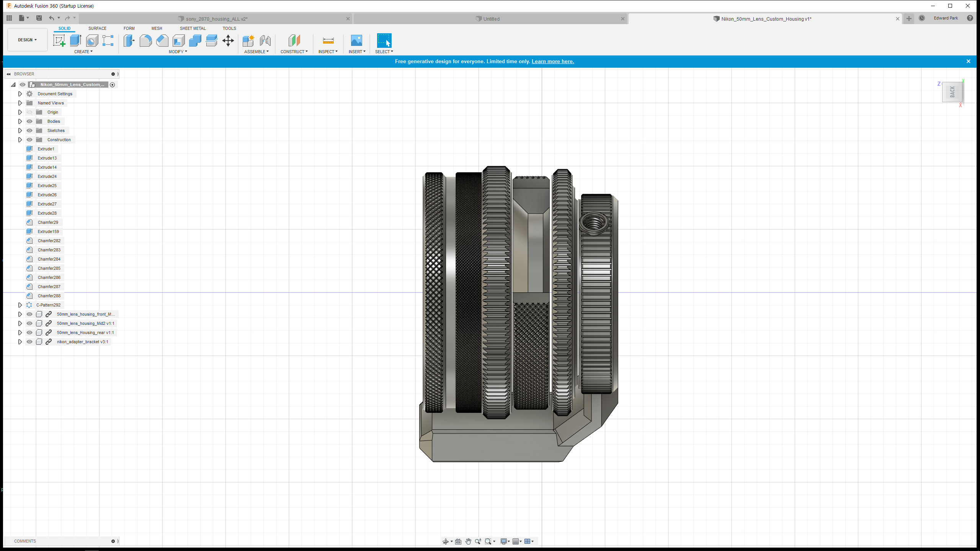Expand the Document Settings node
The width and height of the screenshot is (980, 551).
pos(20,94)
